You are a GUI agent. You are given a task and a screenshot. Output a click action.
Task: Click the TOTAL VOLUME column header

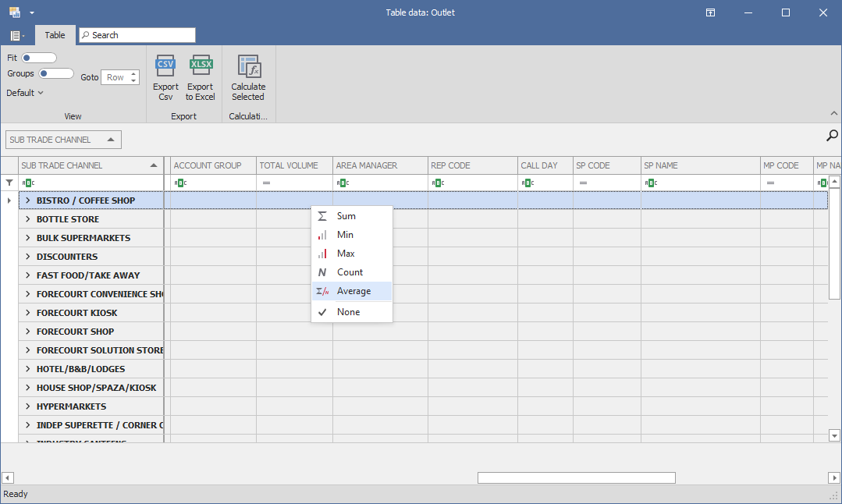(x=289, y=165)
